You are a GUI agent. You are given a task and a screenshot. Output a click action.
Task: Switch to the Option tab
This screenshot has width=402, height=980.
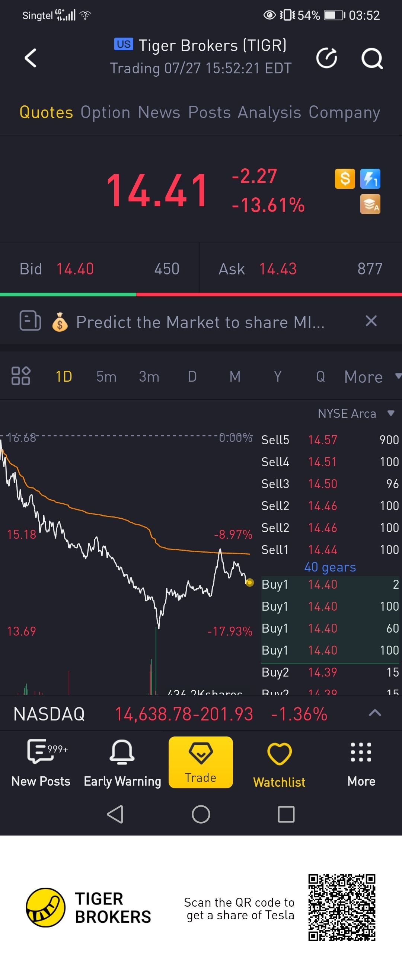[105, 112]
